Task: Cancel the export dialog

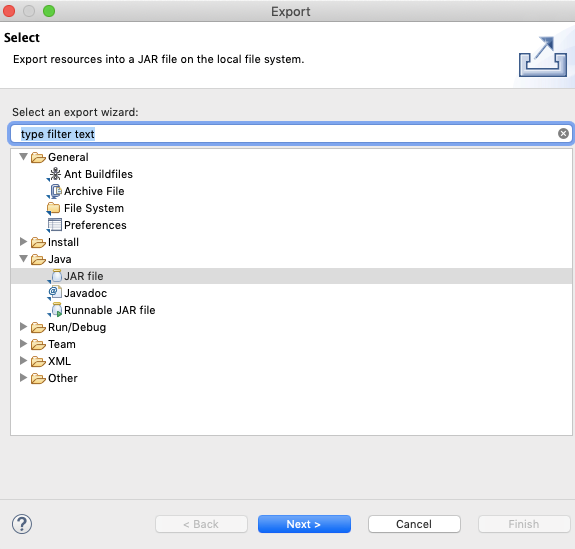Action: [414, 524]
